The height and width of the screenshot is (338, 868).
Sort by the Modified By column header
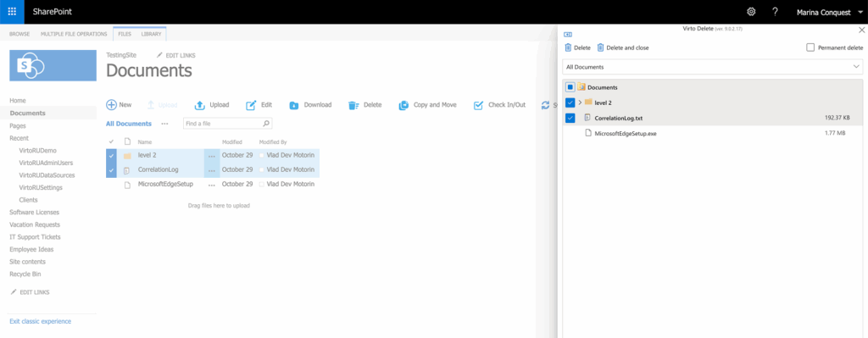coord(273,142)
